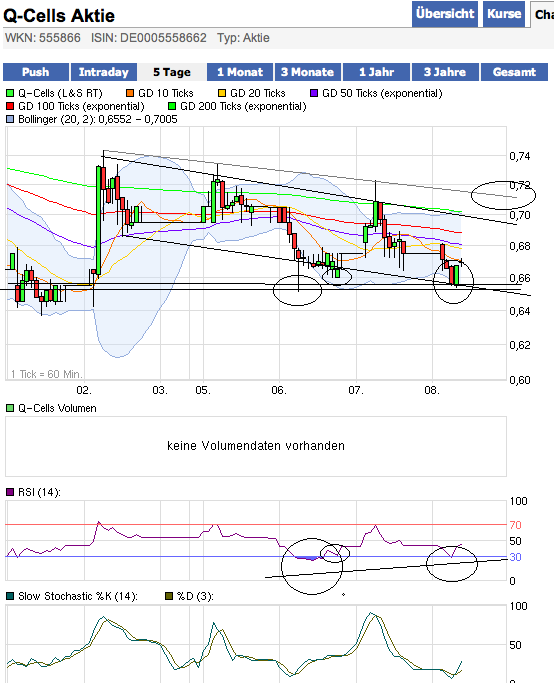Click the 'GD 100 Ticks (exponential)' label
Screen dimensions: 554x683
81,106
